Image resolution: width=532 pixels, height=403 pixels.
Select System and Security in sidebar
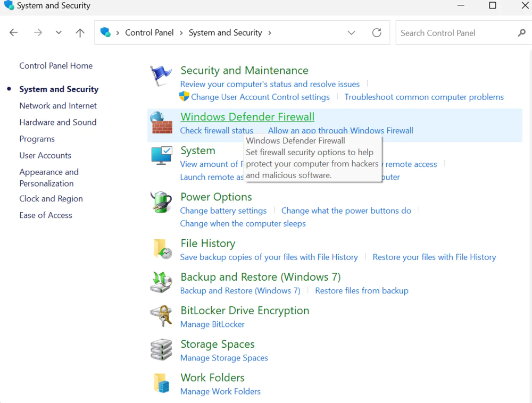point(59,89)
